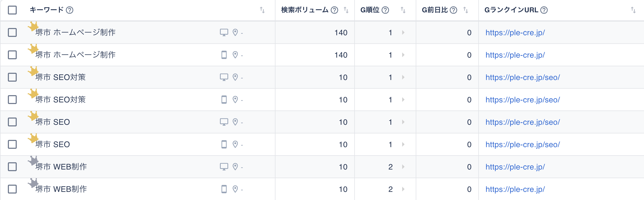Click help icon next to キーワード header
Screen dimensions: 644x200
(70, 10)
